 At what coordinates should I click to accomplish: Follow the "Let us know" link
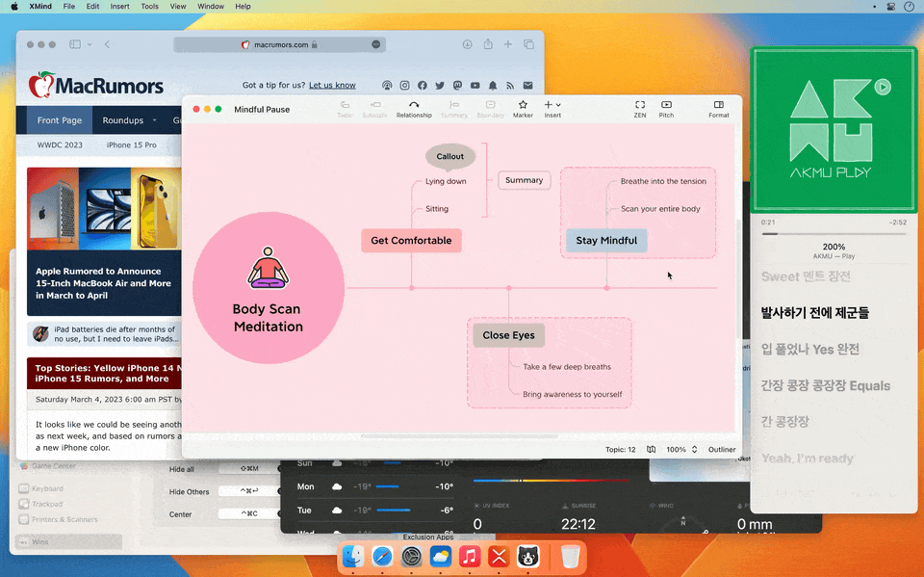pyautogui.click(x=332, y=86)
